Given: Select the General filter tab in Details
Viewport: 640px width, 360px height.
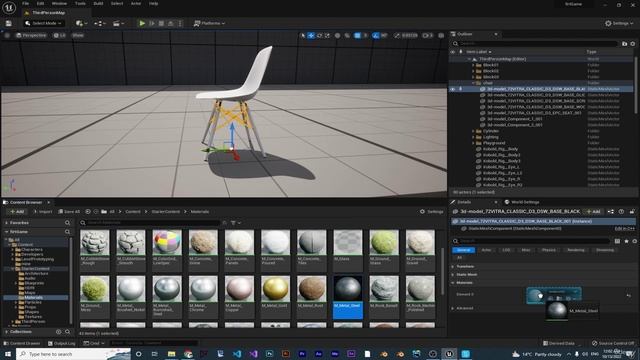Looking at the screenshot, I should [463, 250].
